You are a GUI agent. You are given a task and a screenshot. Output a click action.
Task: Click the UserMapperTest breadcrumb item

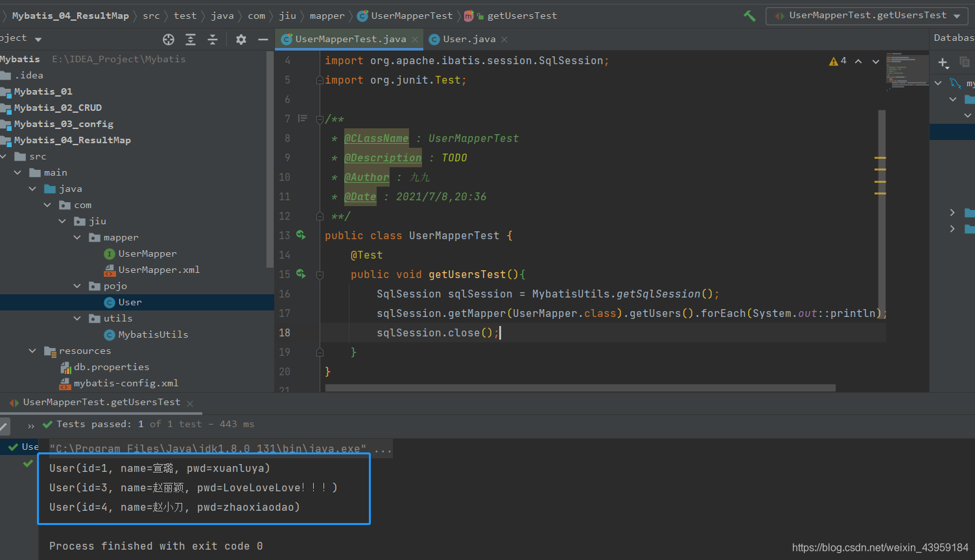click(x=405, y=16)
